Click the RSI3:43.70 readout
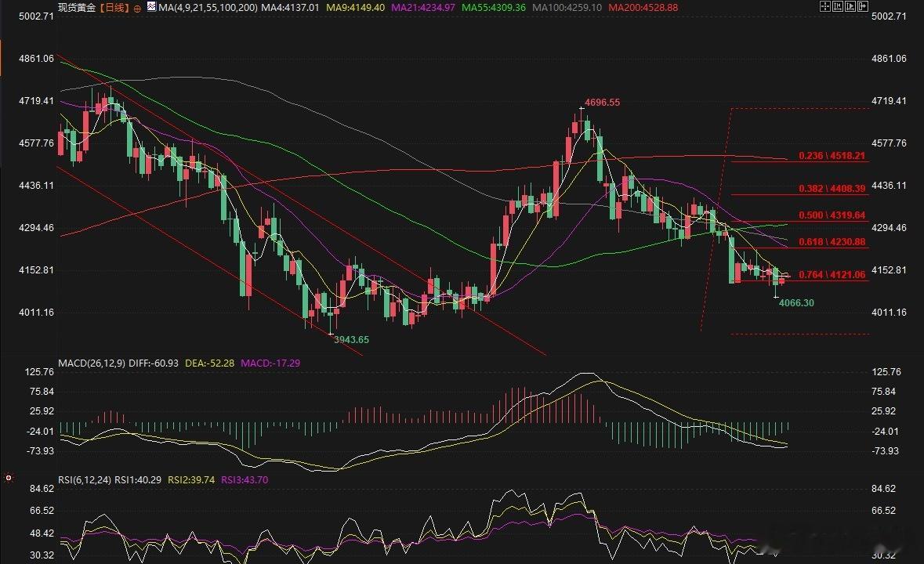The height and width of the screenshot is (564, 924). 245,480
